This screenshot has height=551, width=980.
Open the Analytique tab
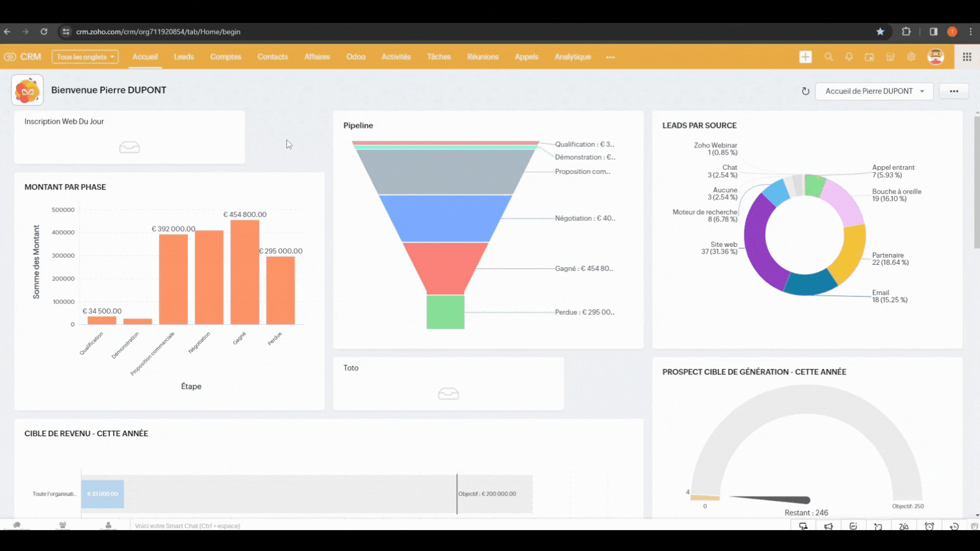573,57
